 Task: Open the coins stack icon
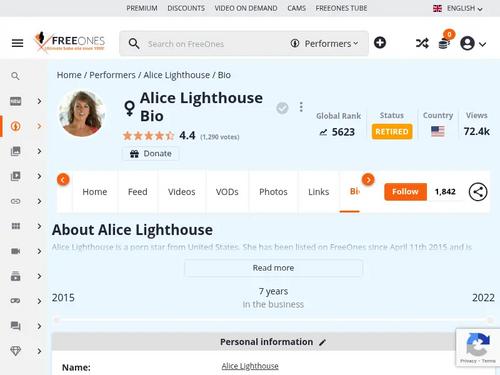(444, 43)
